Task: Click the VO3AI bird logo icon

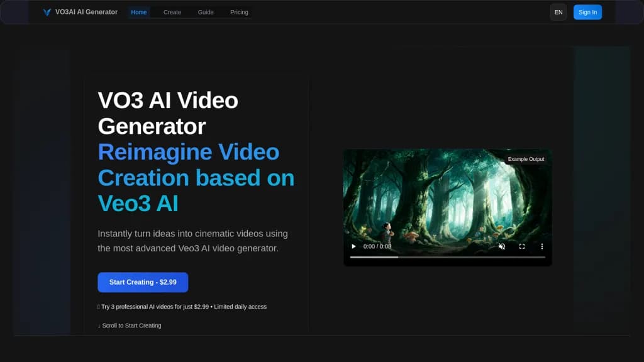Action: [x=47, y=13]
